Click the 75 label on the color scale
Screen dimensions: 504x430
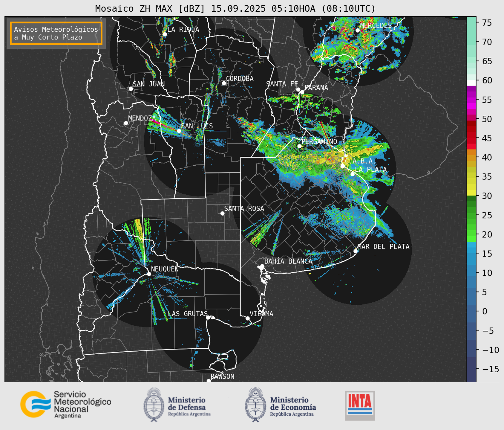coord(486,23)
